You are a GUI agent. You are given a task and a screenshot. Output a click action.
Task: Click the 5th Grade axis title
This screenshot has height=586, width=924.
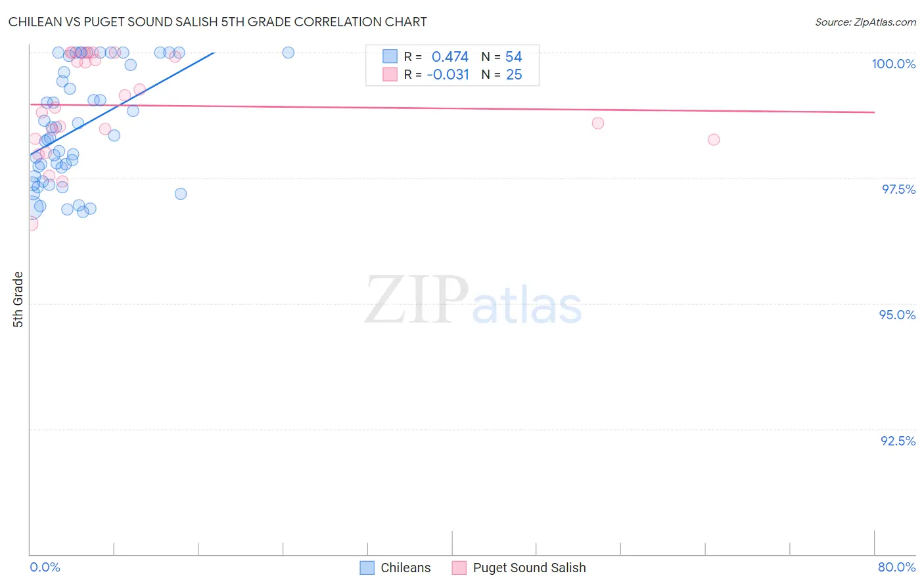(x=18, y=300)
